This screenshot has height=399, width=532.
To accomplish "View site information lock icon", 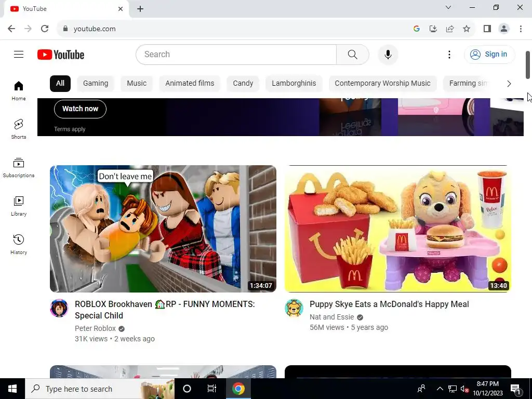I will coord(65,29).
